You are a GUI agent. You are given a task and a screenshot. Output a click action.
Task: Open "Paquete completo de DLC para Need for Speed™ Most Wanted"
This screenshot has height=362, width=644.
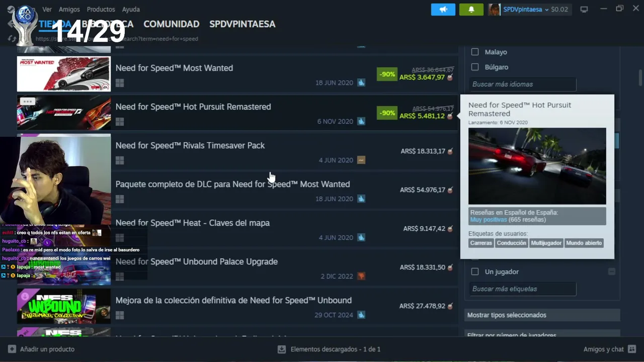point(233,184)
